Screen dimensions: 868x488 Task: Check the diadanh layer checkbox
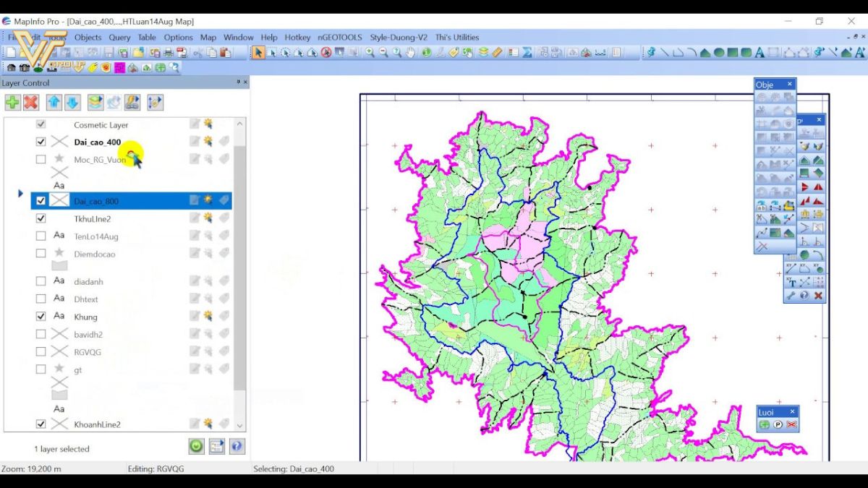click(41, 281)
